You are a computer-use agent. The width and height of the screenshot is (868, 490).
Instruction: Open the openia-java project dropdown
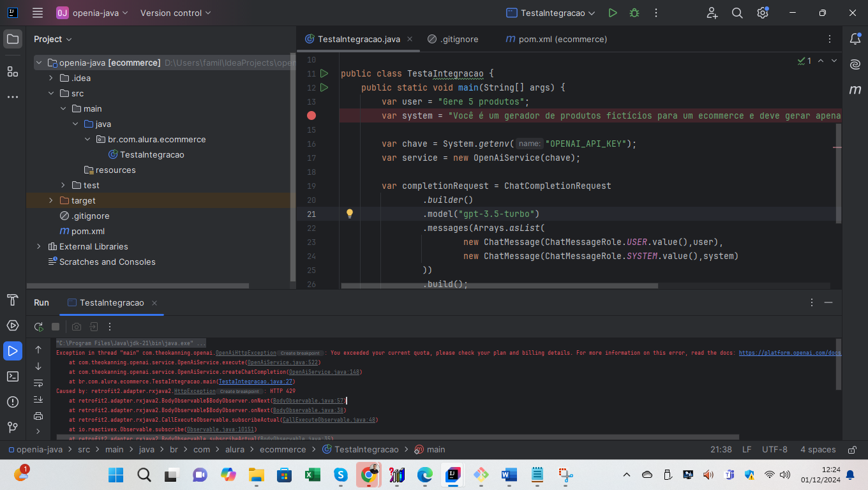[93, 13]
